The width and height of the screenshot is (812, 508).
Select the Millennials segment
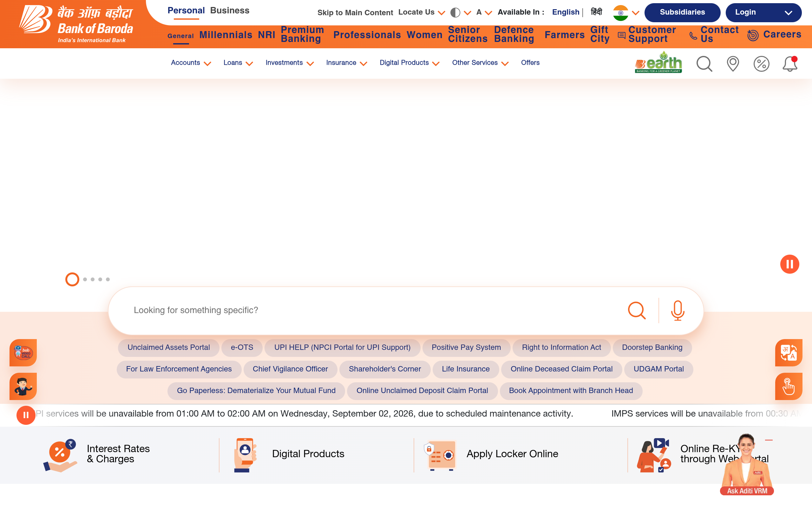[226, 35]
